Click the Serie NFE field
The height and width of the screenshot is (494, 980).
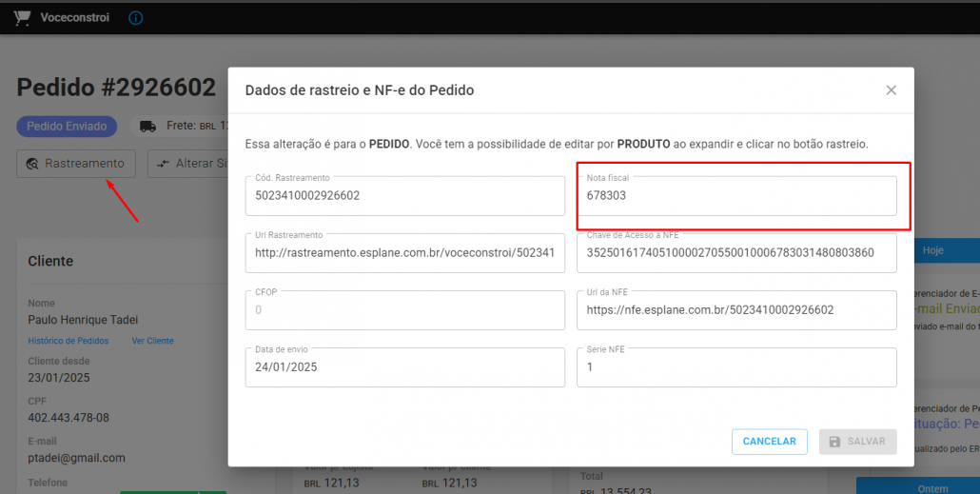(x=736, y=367)
